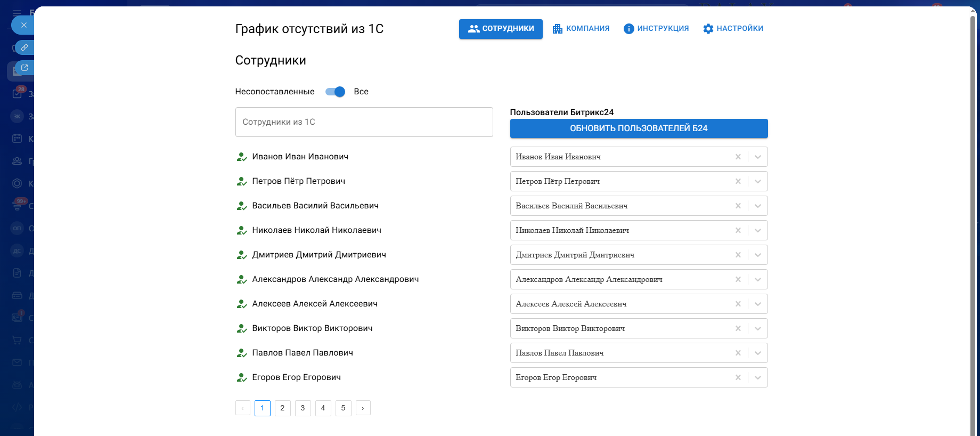This screenshot has height=436, width=980.
Task: Clear the Петров Пётр Петрович selection
Action: click(x=738, y=181)
